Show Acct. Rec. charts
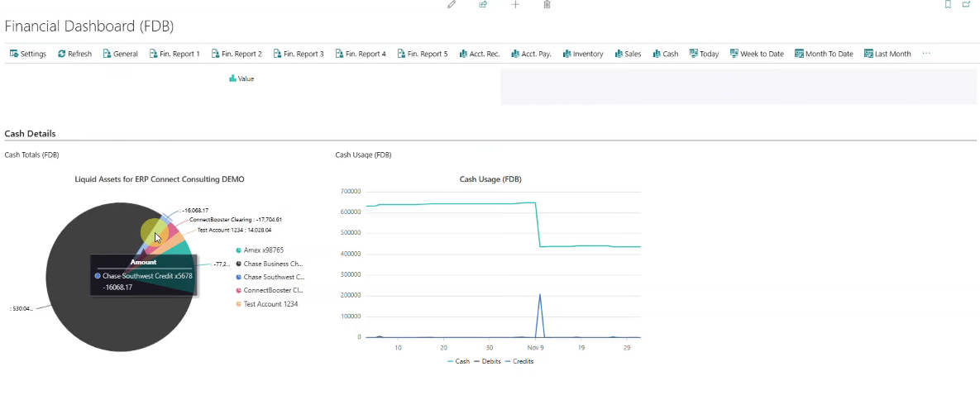 (x=480, y=54)
